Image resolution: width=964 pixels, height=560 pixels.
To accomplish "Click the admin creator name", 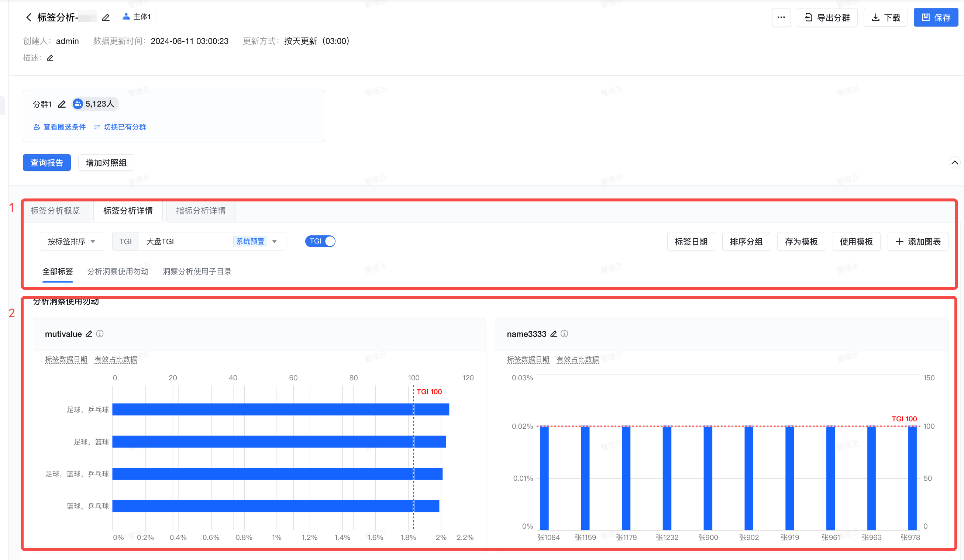I will (67, 41).
